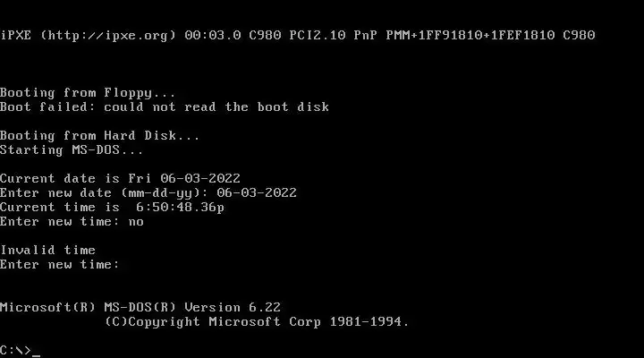Screen dimensions: 644x358
Task: Select the 'Booting from Floppy...' line
Action: 88,93
